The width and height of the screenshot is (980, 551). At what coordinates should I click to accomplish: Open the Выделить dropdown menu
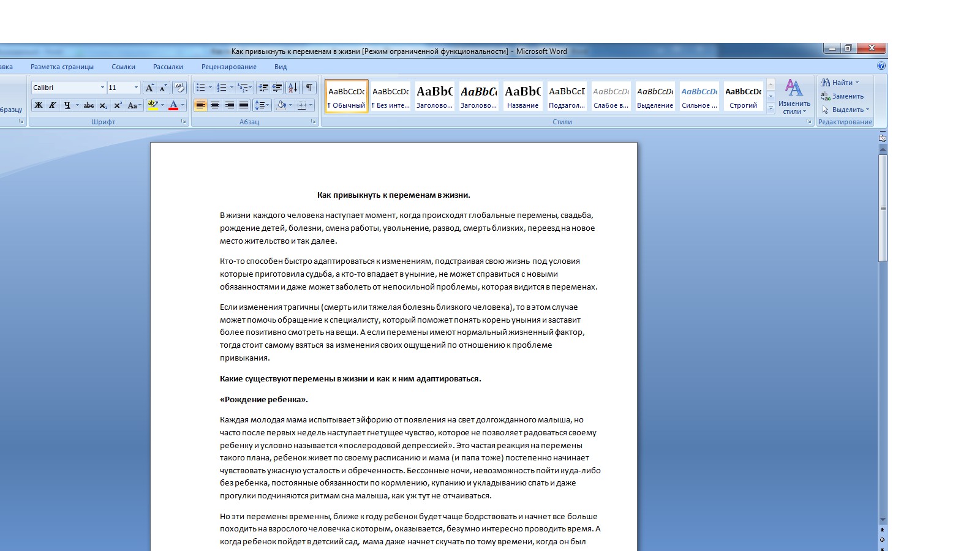pos(845,110)
